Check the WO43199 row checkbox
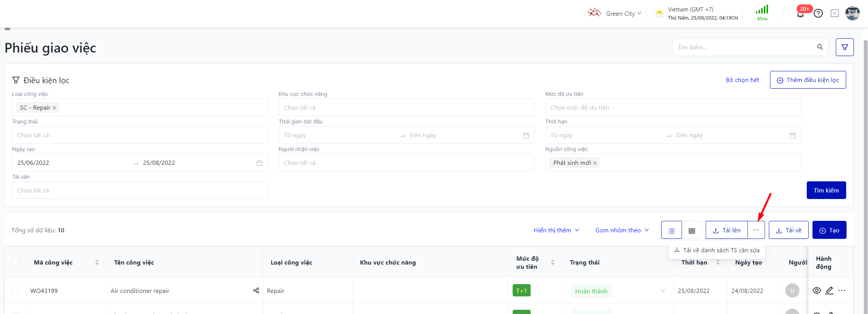The image size is (868, 314). (16, 291)
